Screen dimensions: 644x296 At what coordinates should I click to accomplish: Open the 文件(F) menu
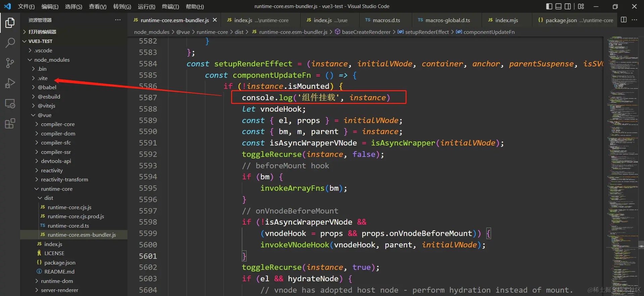(x=26, y=6)
